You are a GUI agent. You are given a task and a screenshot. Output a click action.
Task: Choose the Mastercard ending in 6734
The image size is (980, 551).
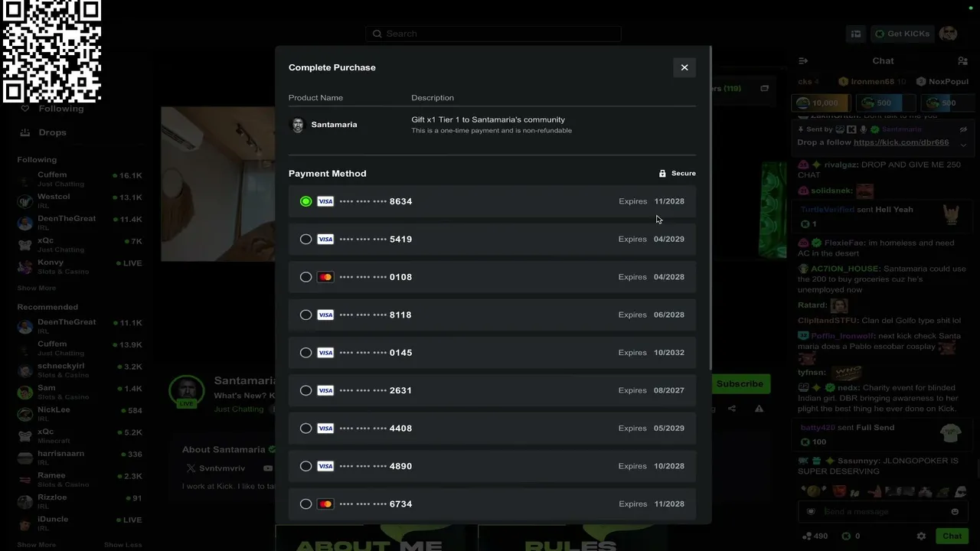point(492,504)
